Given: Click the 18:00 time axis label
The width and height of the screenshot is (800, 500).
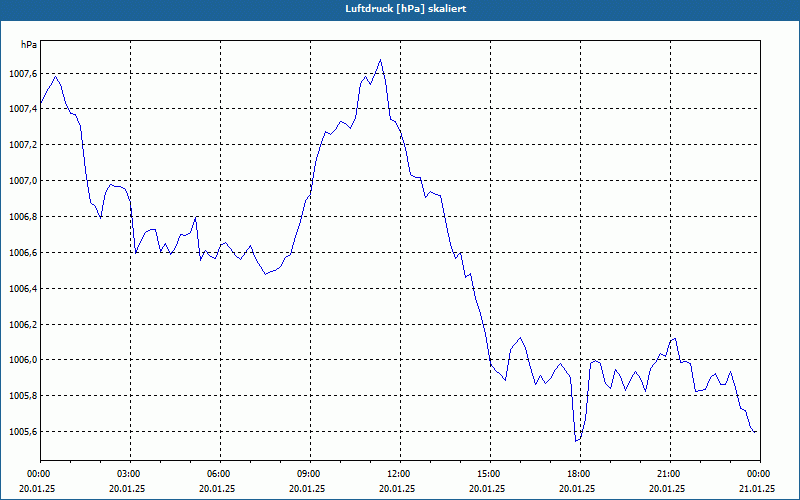Looking at the screenshot, I should (580, 474).
